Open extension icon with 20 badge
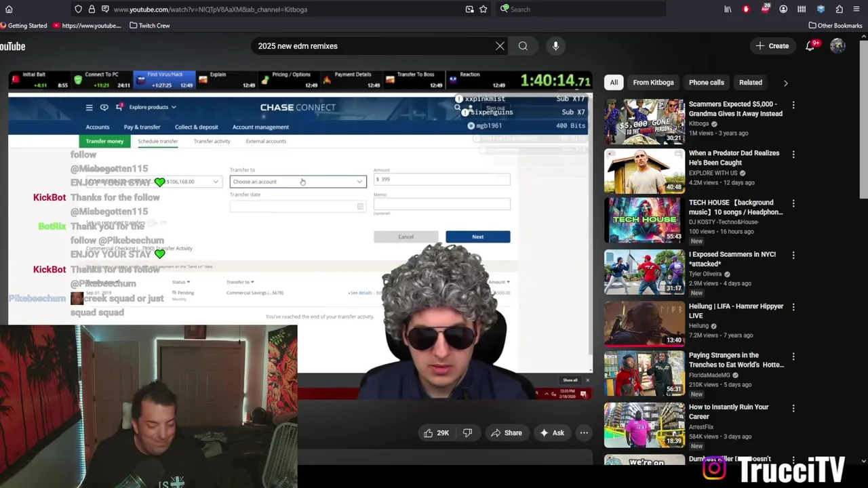Viewport: 868px width, 488px height. pyautogui.click(x=765, y=9)
